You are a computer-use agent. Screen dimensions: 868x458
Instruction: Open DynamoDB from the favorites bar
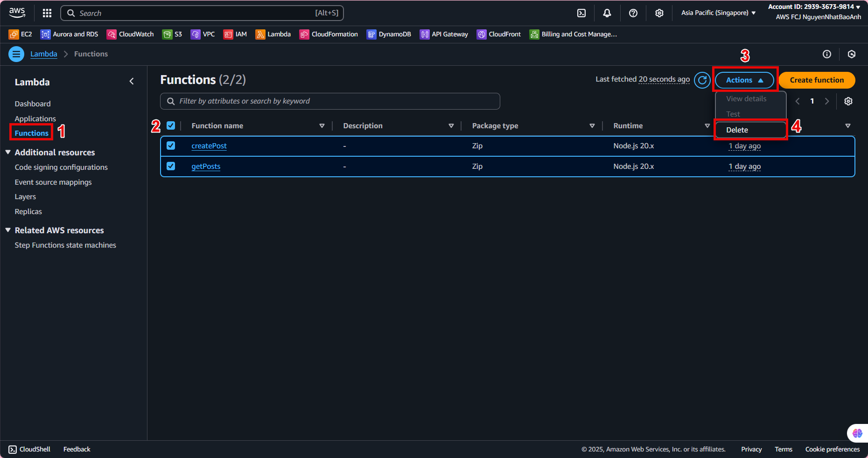[x=389, y=34]
